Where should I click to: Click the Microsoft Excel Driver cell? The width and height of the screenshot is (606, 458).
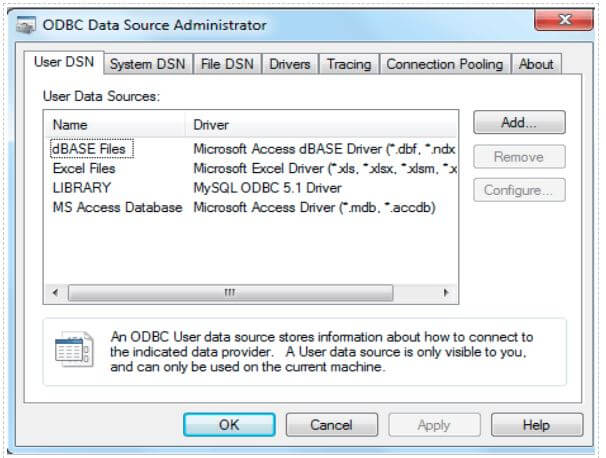click(x=325, y=169)
